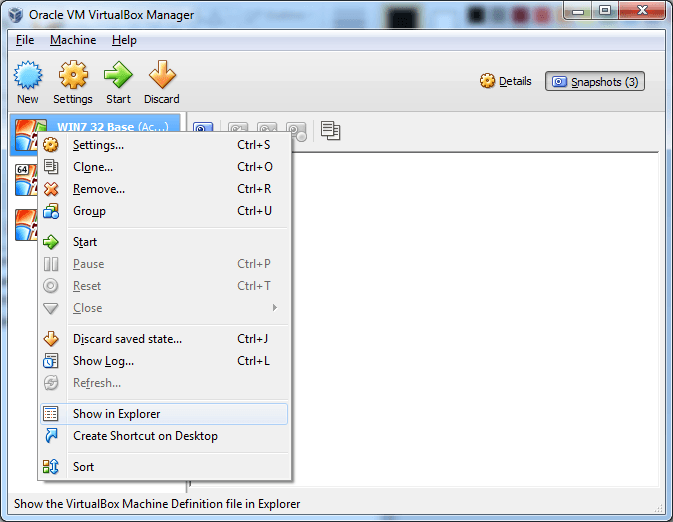Open the Machine menu
Image resolution: width=673 pixels, height=522 pixels.
click(73, 40)
